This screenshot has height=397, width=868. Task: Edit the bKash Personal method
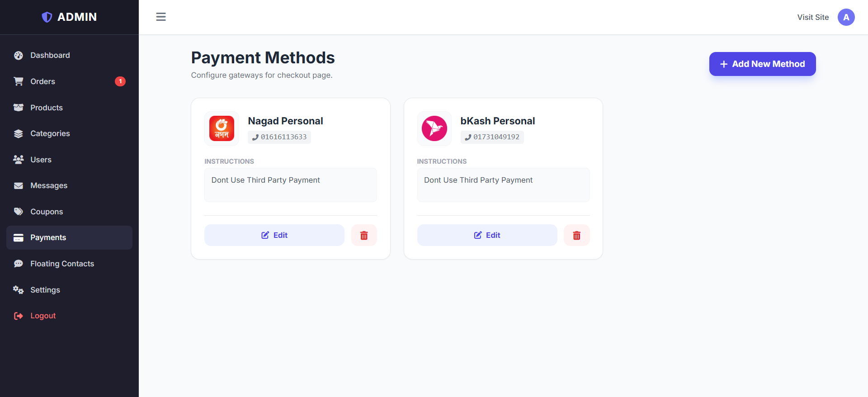pyautogui.click(x=487, y=235)
